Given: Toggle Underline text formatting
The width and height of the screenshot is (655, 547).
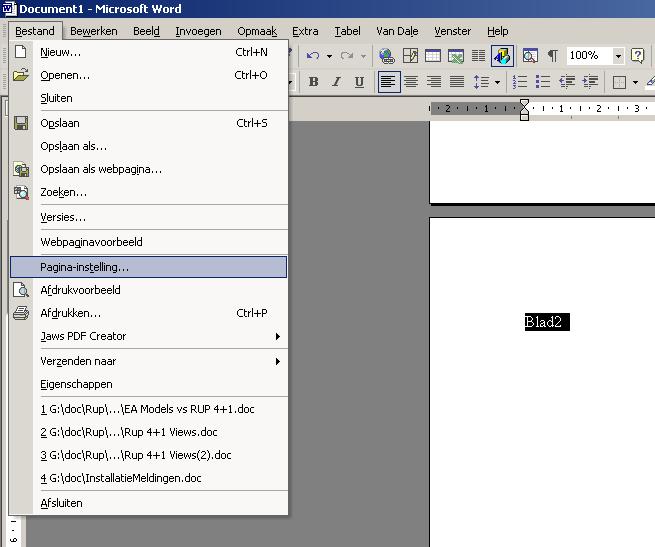Looking at the screenshot, I should click(358, 82).
